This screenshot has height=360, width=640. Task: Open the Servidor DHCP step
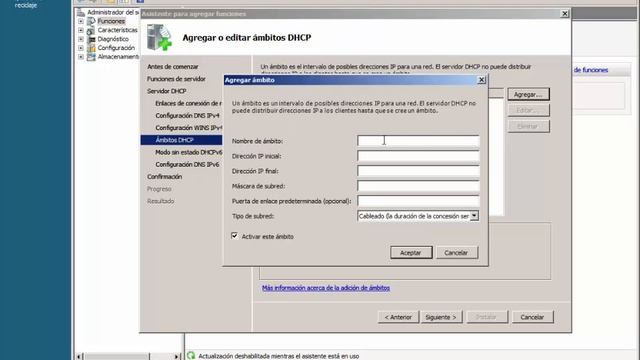(167, 91)
